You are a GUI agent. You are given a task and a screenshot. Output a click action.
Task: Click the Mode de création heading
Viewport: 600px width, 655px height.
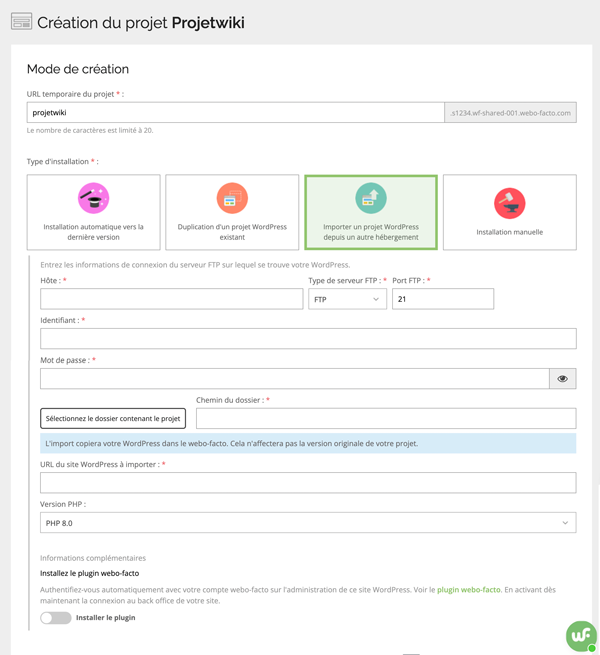click(x=78, y=69)
